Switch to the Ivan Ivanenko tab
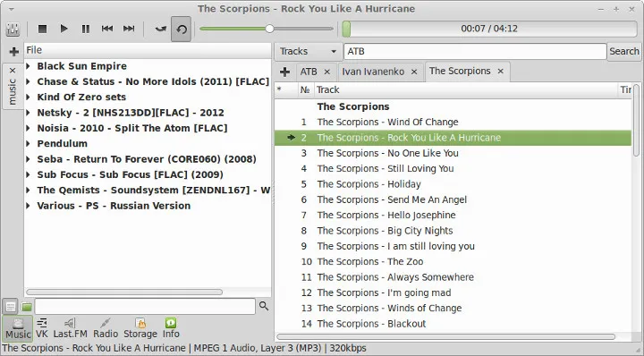The height and width of the screenshot is (356, 644). [373, 72]
